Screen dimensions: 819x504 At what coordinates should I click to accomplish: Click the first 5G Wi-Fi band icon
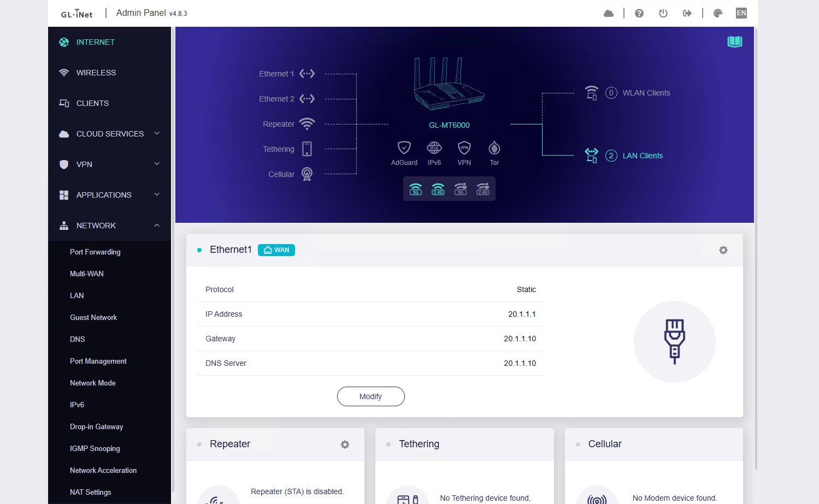coord(416,189)
